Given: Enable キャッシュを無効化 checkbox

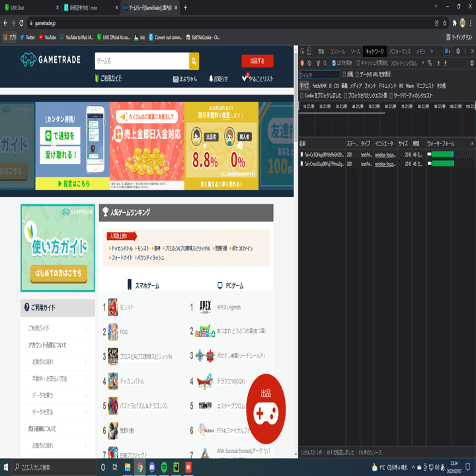Looking at the screenshot, I should (x=358, y=63).
